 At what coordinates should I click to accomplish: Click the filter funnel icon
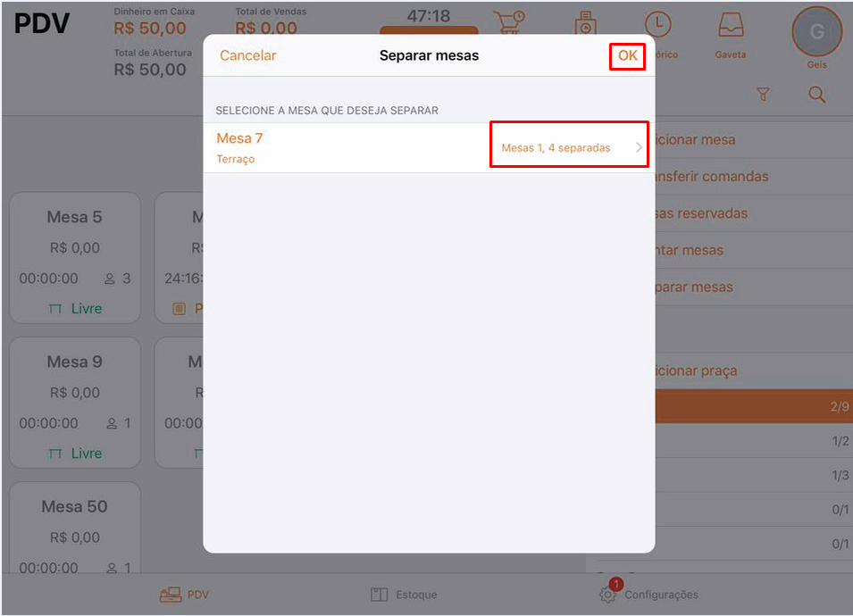[x=763, y=95]
